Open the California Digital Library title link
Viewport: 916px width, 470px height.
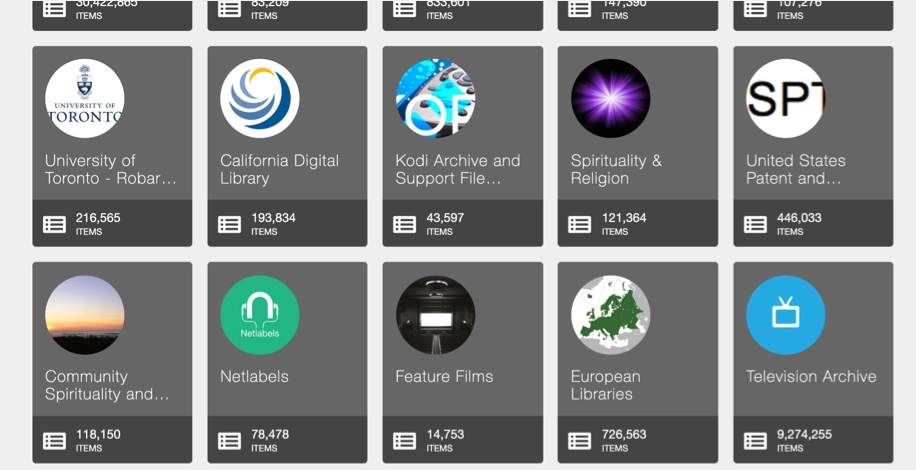pos(279,169)
